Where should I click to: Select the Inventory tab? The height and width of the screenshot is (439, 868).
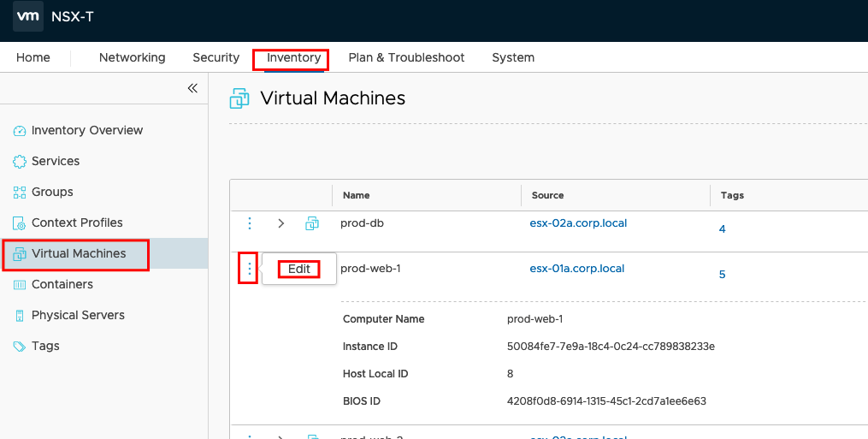[x=293, y=57]
